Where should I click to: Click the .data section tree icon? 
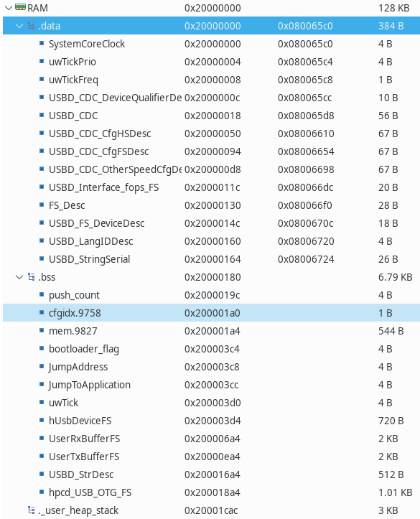pos(32,26)
